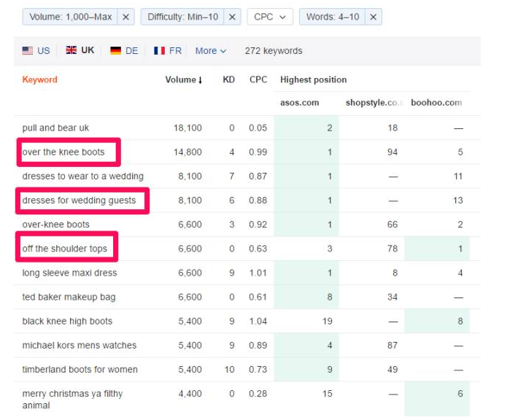The height and width of the screenshot is (420, 518).
Task: Sort by the Keyword column header
Action: [x=39, y=79]
